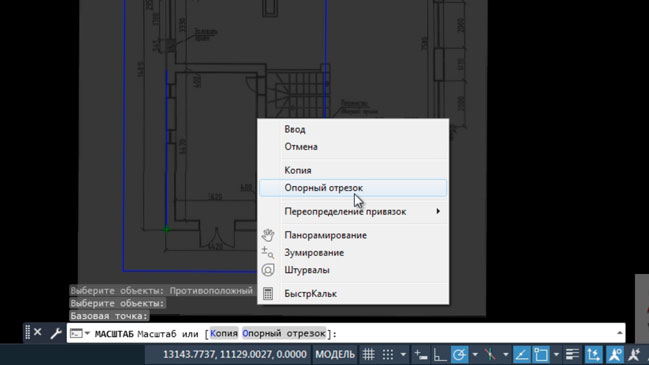The width and height of the screenshot is (649, 365).
Task: Open Штурвалы from the context menu
Action: (353, 270)
